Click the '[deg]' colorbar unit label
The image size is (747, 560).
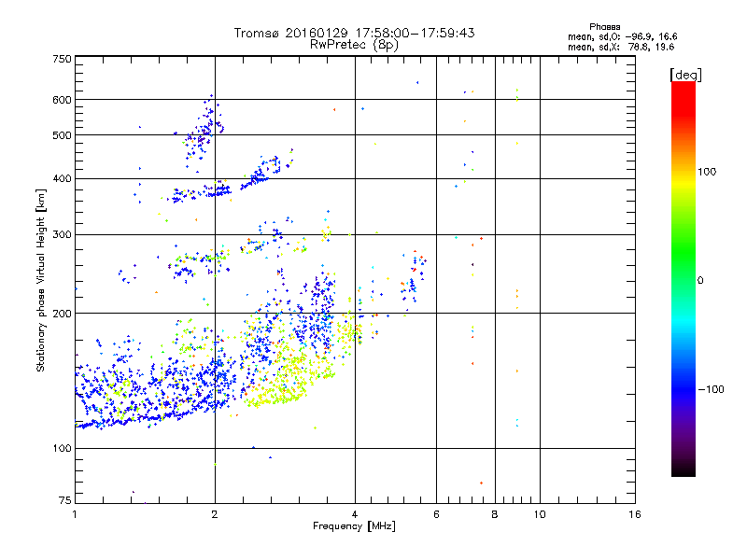click(x=685, y=75)
